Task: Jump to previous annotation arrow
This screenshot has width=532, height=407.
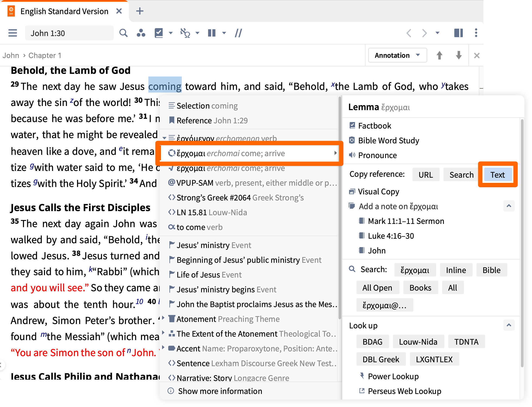Action: 440,55
